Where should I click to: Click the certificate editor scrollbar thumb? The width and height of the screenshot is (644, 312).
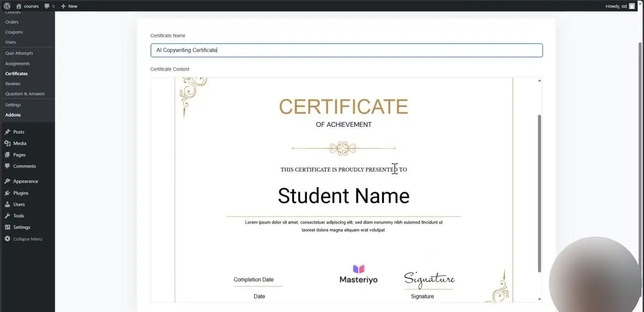539,194
